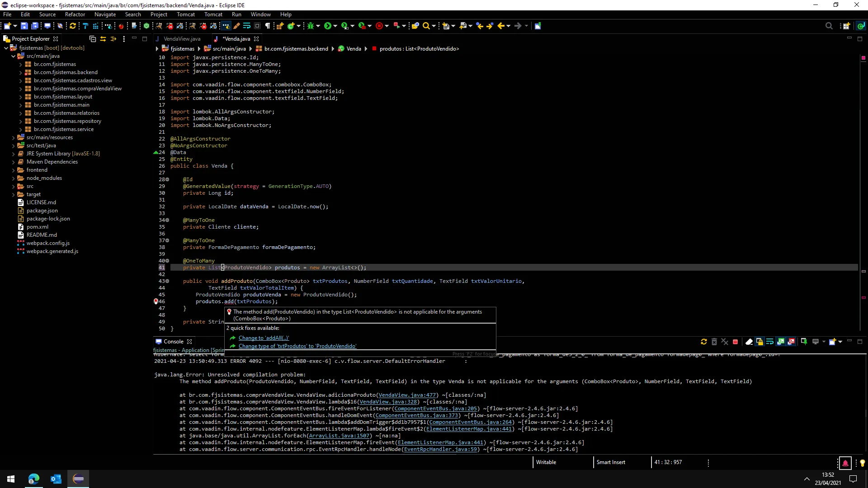This screenshot has height=488, width=868.
Task: Toggle Link with Editor in Project Explorer
Action: 103,39
